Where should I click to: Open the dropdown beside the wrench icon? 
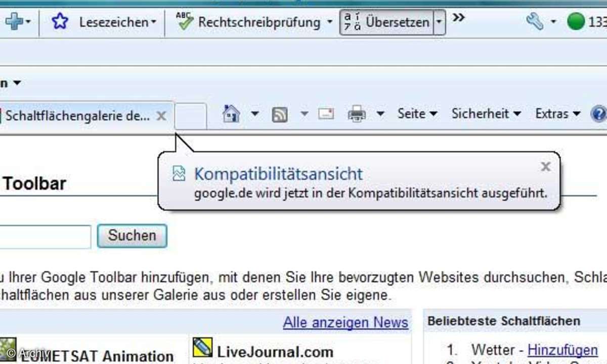[x=553, y=22]
